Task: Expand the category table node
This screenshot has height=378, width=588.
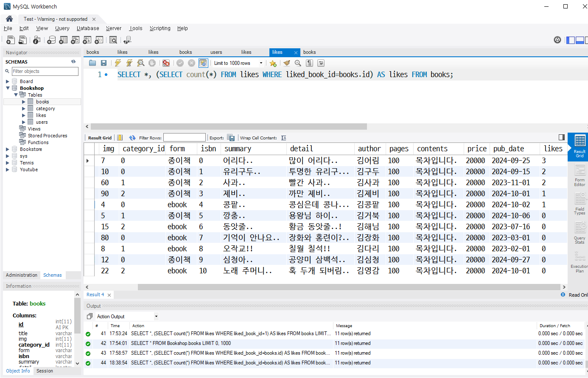Action: coord(23,108)
